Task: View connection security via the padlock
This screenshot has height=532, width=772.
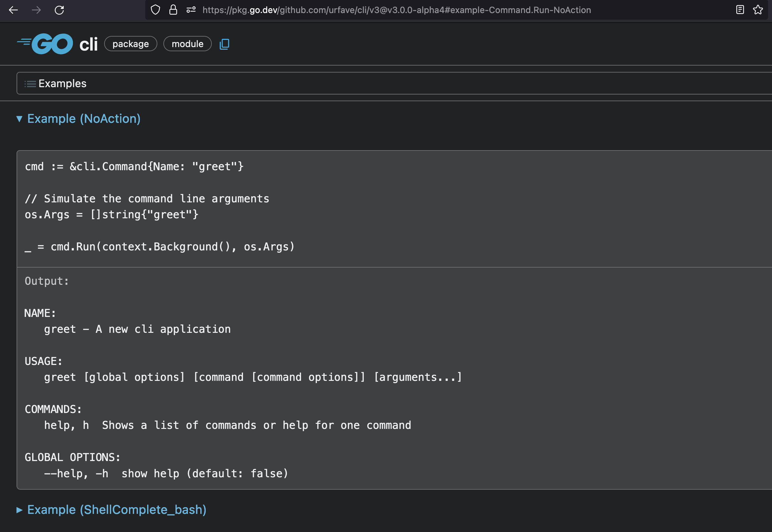Action: pyautogui.click(x=173, y=10)
